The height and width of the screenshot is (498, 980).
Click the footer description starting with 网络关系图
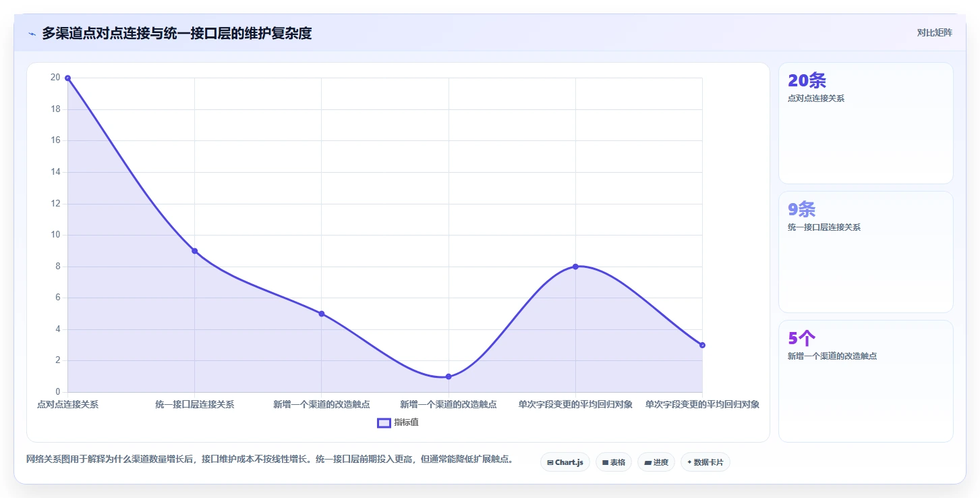coord(272,460)
